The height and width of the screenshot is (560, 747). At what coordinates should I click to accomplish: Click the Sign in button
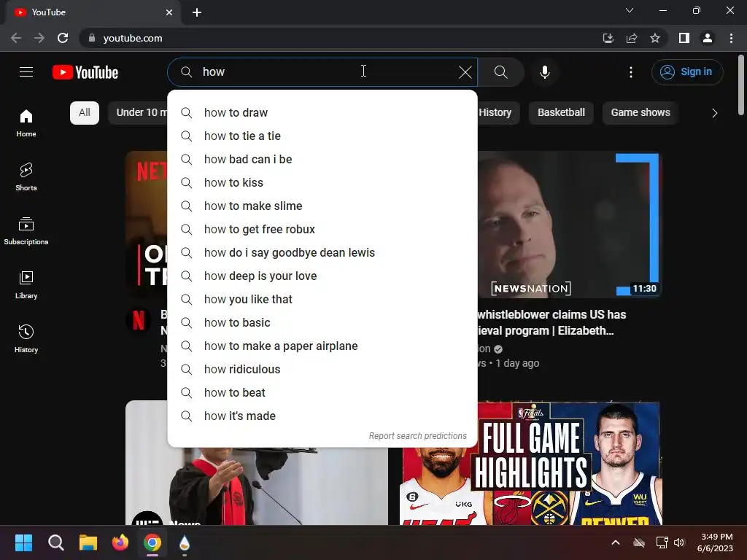[x=687, y=72]
